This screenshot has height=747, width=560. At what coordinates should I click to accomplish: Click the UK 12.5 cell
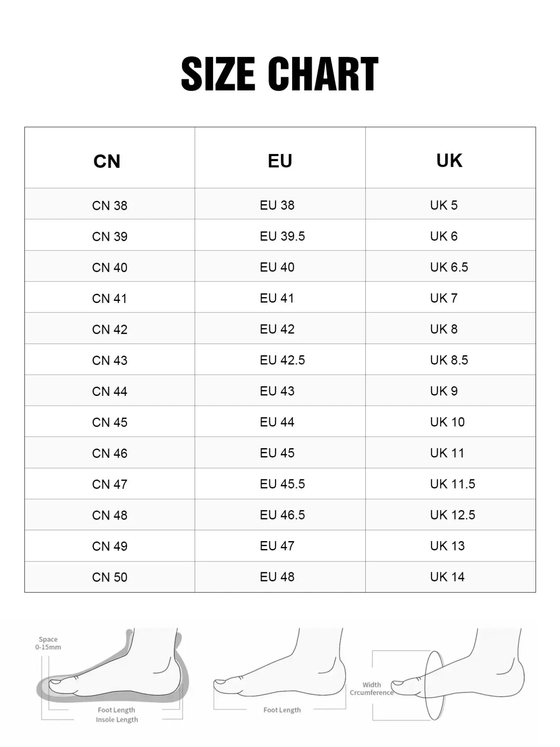coord(450,515)
